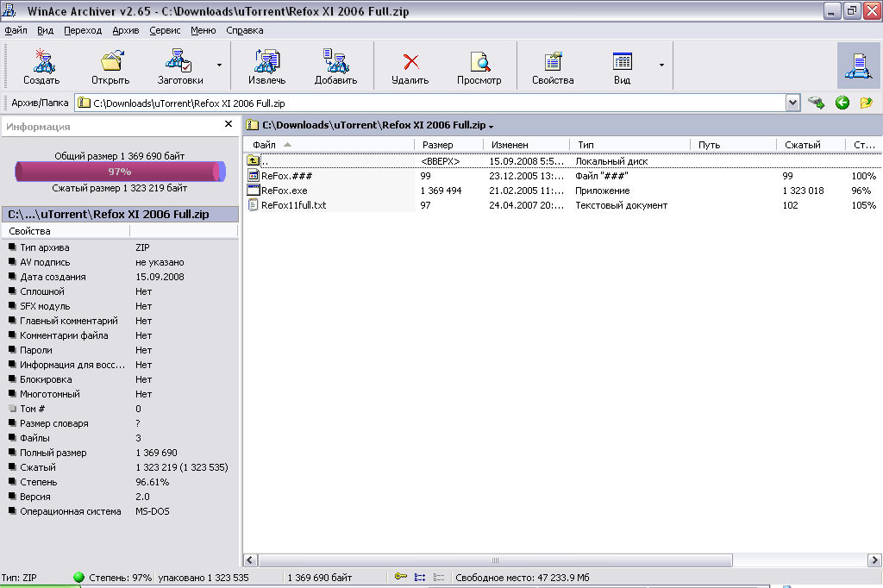
Task: Click the Пароли property row
Action: click(120, 350)
